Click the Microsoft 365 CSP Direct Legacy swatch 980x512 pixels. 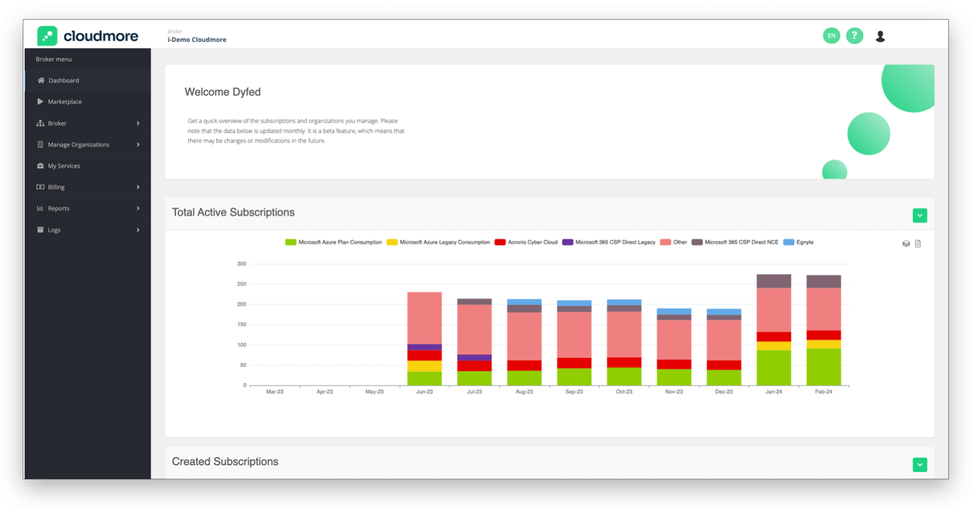[x=567, y=243]
